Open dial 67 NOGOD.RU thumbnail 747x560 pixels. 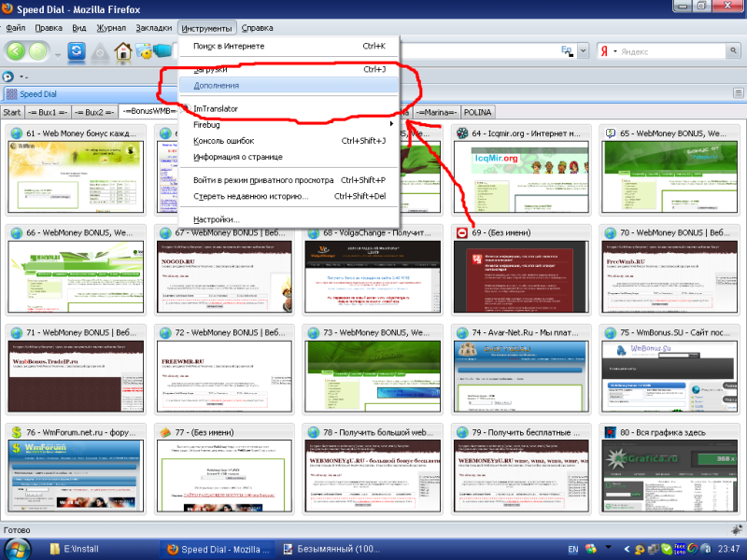click(x=224, y=276)
